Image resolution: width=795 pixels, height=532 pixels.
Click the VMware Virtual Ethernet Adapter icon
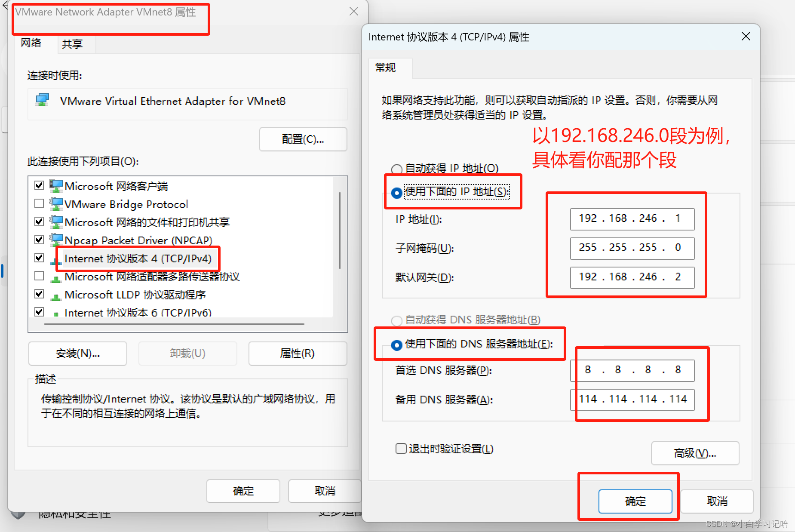(x=43, y=100)
